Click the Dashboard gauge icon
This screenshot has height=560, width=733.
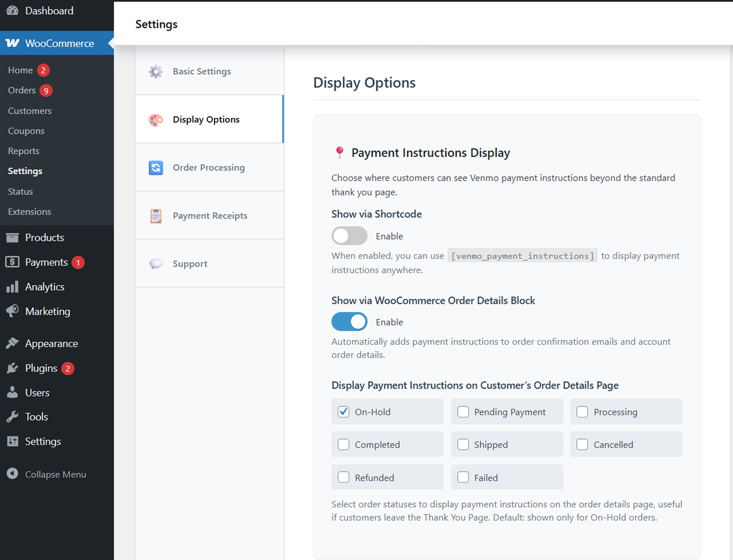click(12, 11)
